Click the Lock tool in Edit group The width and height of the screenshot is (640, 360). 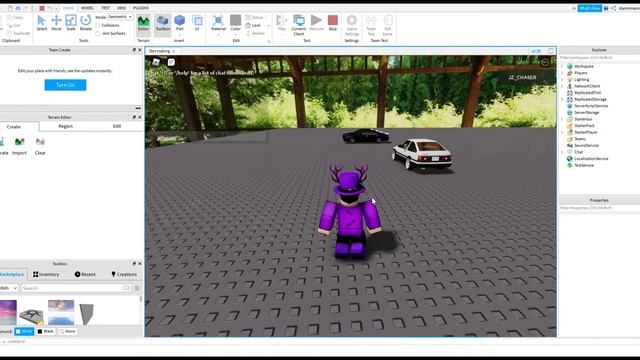coord(253,25)
